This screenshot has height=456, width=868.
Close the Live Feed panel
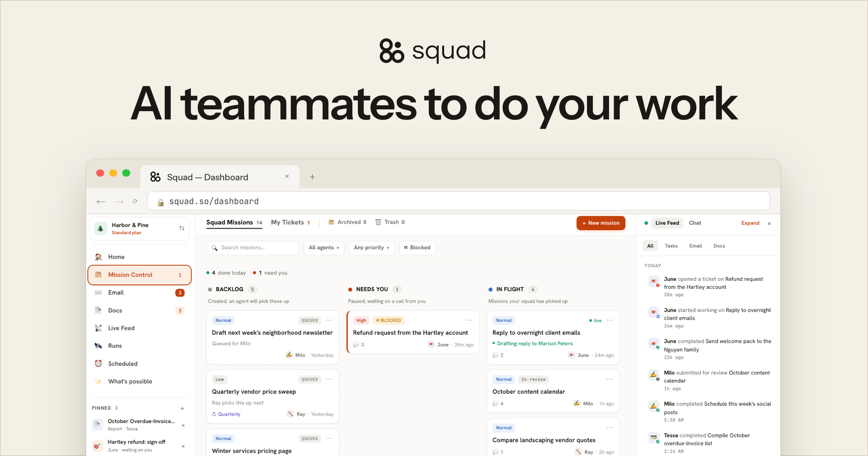coord(769,223)
